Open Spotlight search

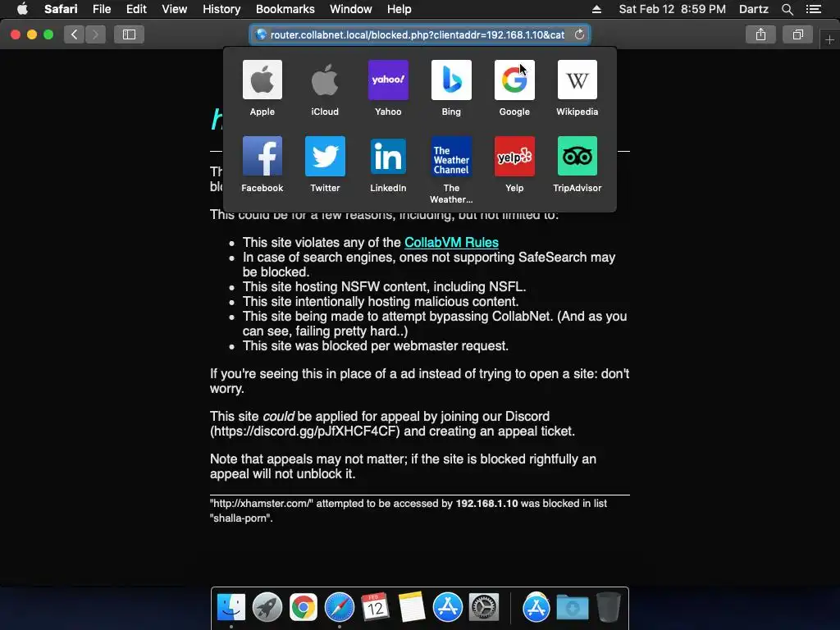[x=787, y=9]
